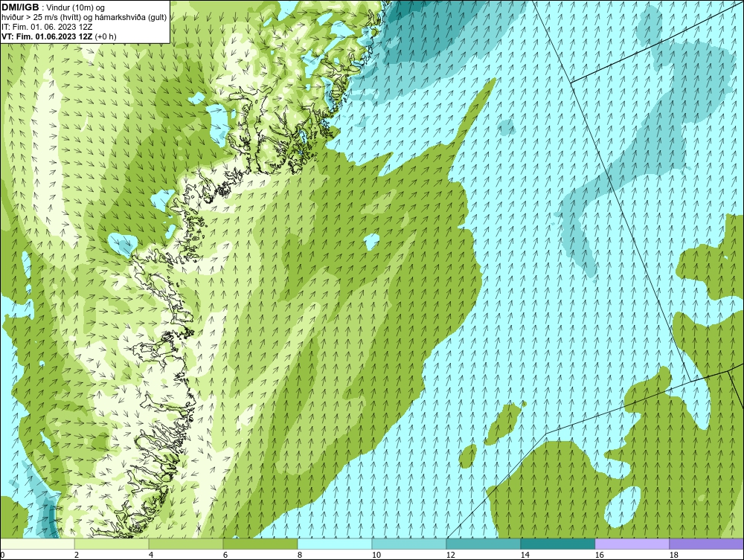Click the 4–6 m/s green legend swatch
Image resolution: width=744 pixels, height=560 pixels.
[186, 544]
